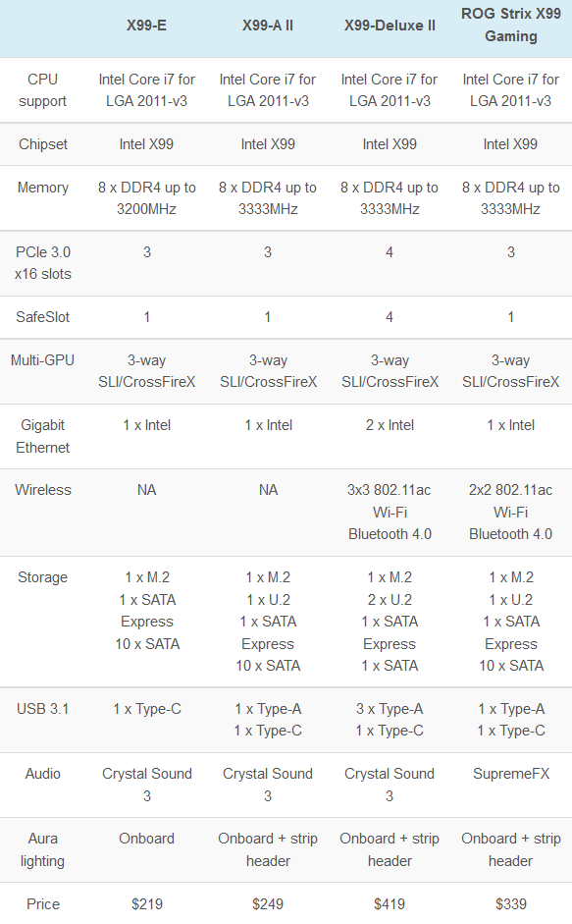Viewport: 572px width, 924px height.
Task: Click the Gigabit Ethernet row label
Action: pyautogui.click(x=42, y=436)
